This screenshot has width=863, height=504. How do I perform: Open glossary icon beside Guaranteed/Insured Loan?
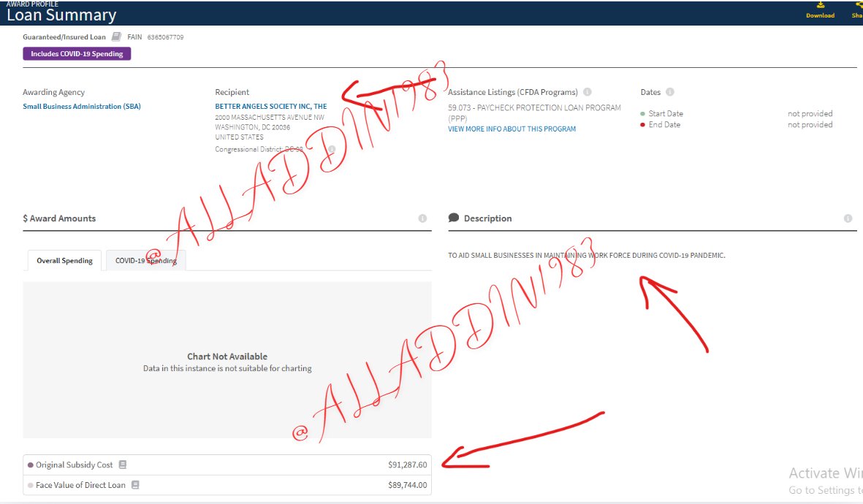(116, 37)
